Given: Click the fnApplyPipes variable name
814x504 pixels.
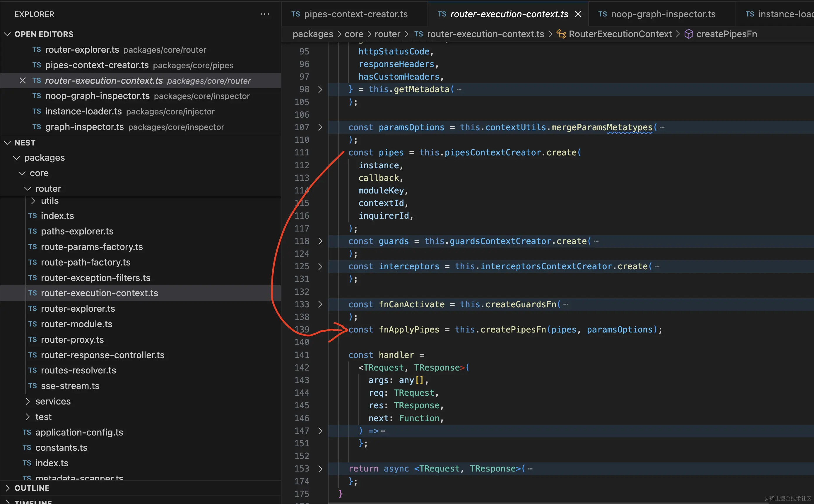Looking at the screenshot, I should (409, 330).
